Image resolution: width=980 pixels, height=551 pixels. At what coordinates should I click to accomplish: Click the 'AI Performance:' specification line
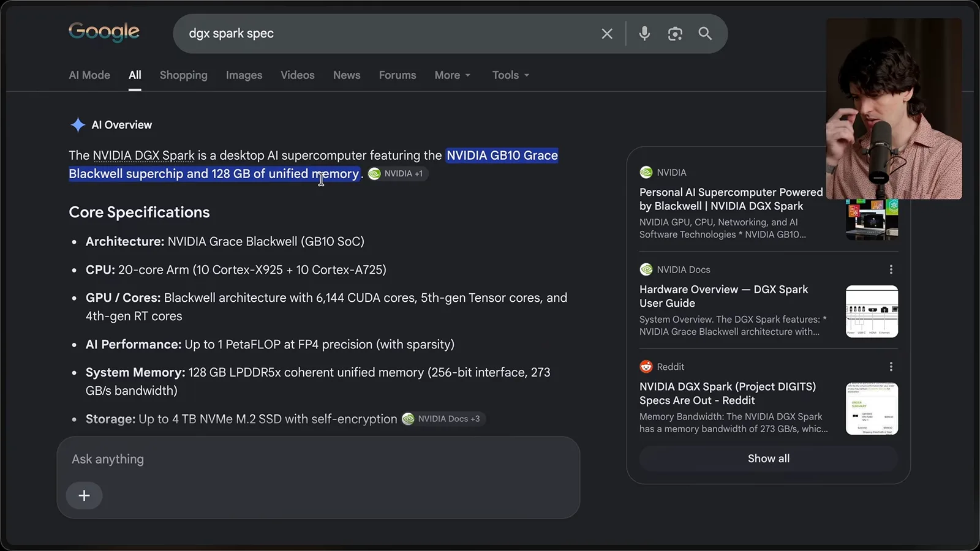pyautogui.click(x=270, y=345)
